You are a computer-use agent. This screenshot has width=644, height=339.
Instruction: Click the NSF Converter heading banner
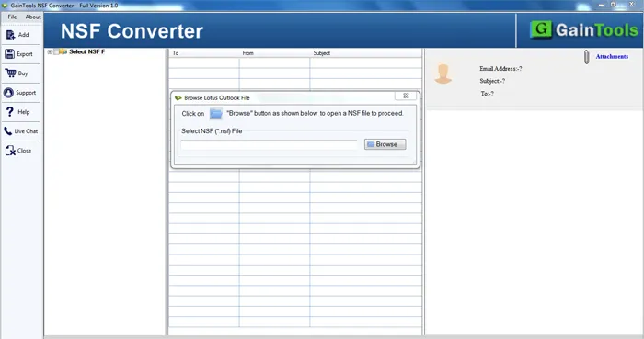point(132,31)
